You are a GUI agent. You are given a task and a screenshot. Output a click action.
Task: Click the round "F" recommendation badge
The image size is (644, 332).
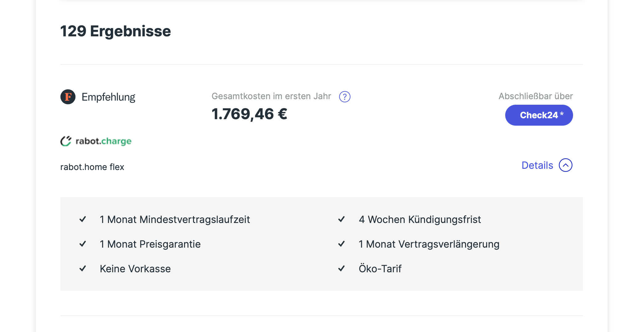(x=68, y=97)
